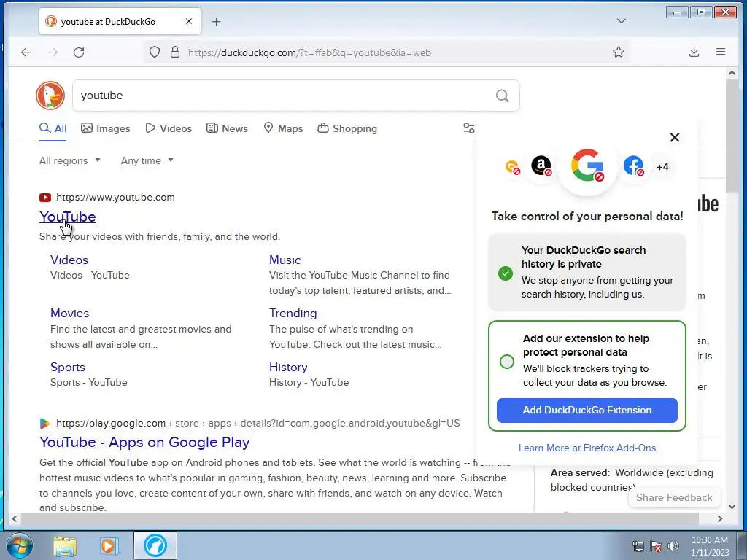
Task: Click the vertical scrollbar up arrow
Action: (x=732, y=74)
